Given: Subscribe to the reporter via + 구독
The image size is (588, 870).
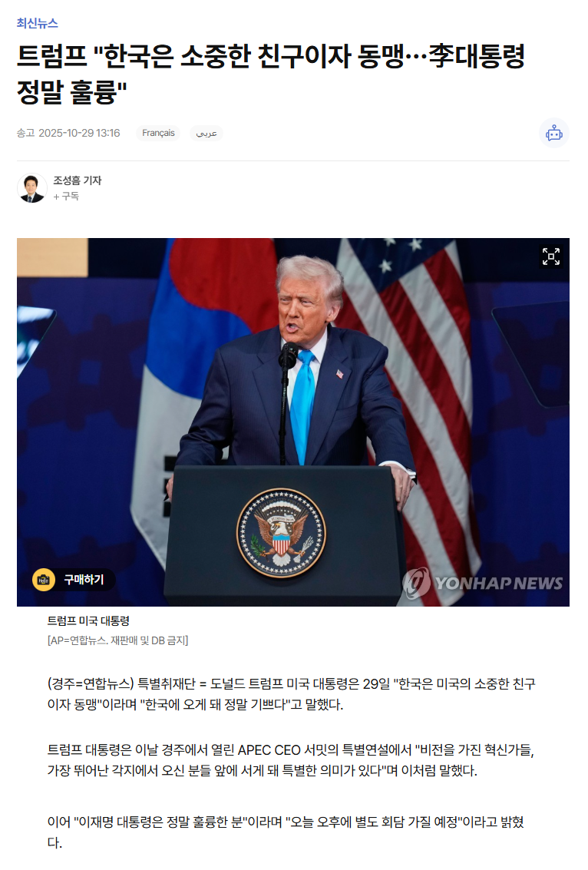Looking at the screenshot, I should click(66, 197).
